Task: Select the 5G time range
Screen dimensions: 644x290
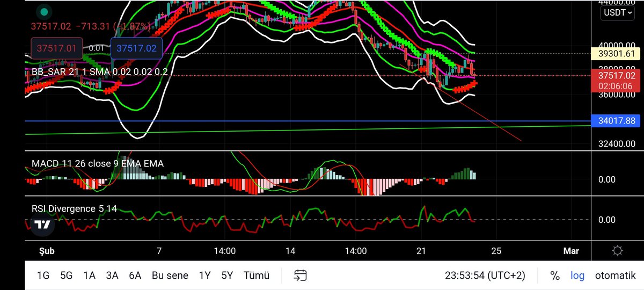Action: click(x=66, y=275)
